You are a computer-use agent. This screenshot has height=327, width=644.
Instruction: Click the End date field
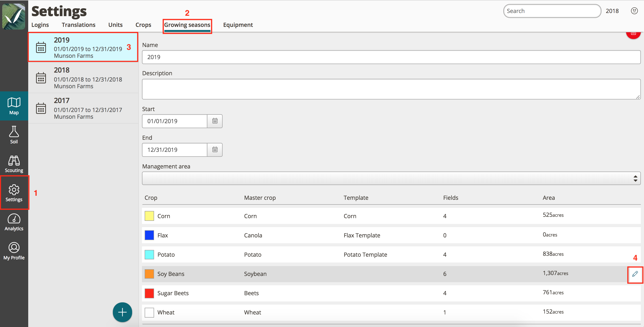tap(175, 150)
